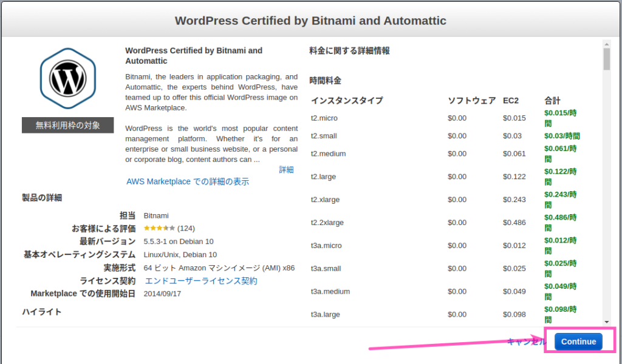Click the 2014/09/17 start date
The height and width of the screenshot is (364, 622).
click(x=162, y=294)
